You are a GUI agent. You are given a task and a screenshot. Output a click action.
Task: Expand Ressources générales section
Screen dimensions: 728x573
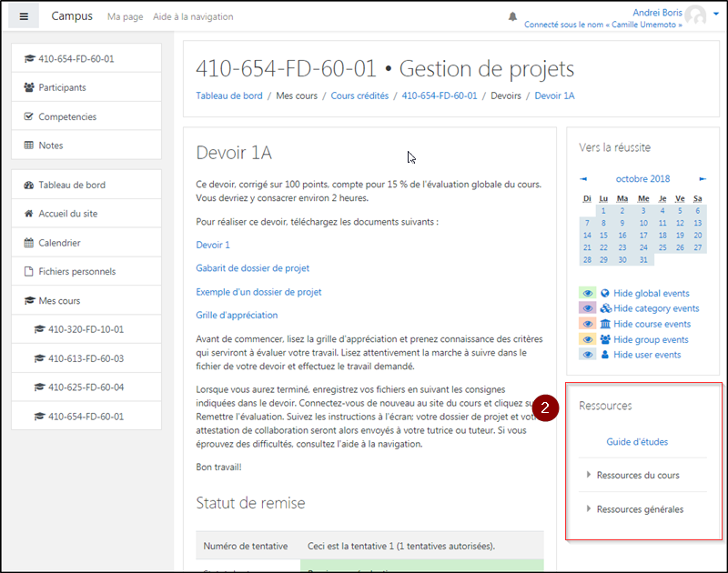point(639,509)
